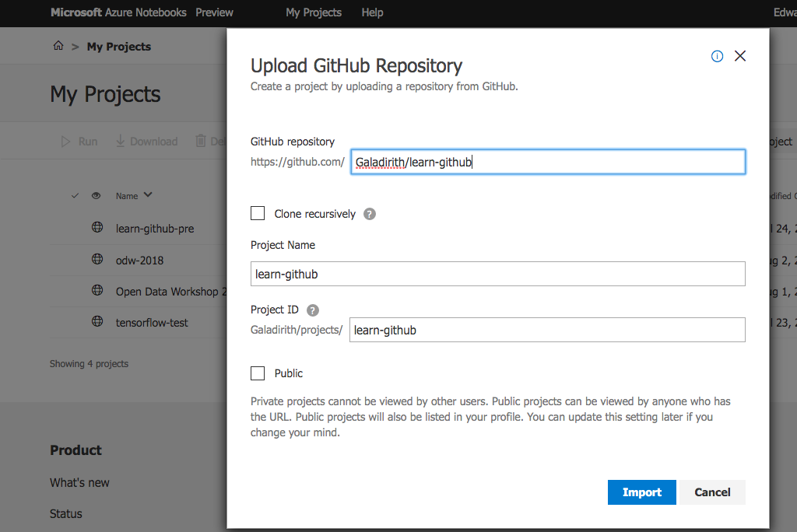
Task: Click the Run play icon in toolbar
Action: 65,142
